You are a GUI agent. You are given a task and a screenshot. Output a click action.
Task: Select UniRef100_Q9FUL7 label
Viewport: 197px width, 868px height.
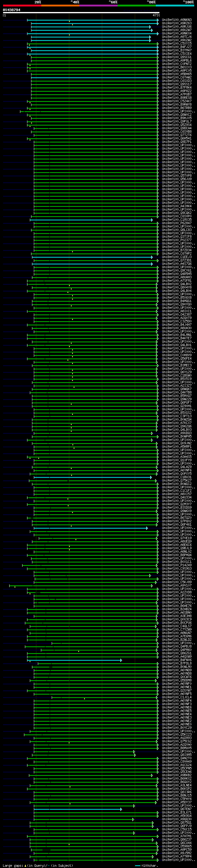point(177,121)
